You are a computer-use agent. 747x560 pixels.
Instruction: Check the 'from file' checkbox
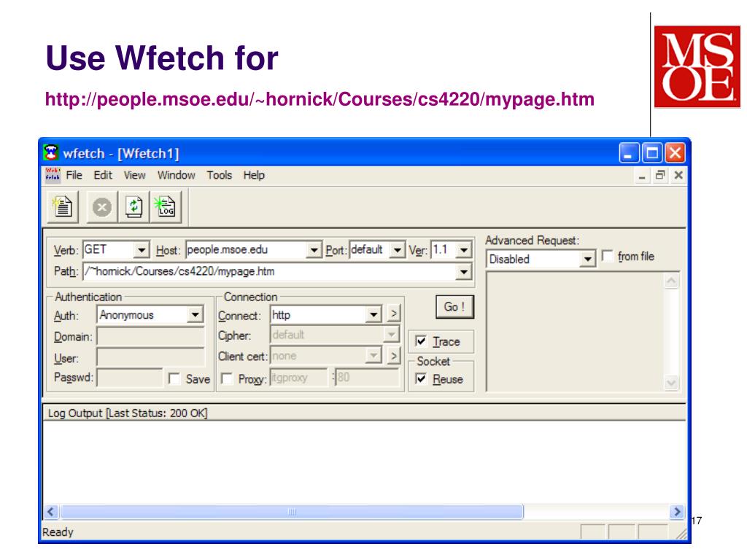pyautogui.click(x=608, y=256)
